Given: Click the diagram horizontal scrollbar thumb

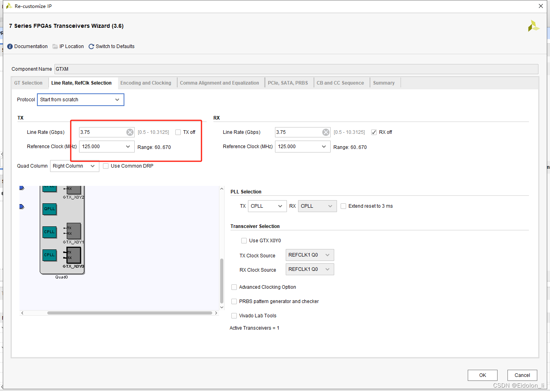Looking at the screenshot, I should [x=130, y=313].
